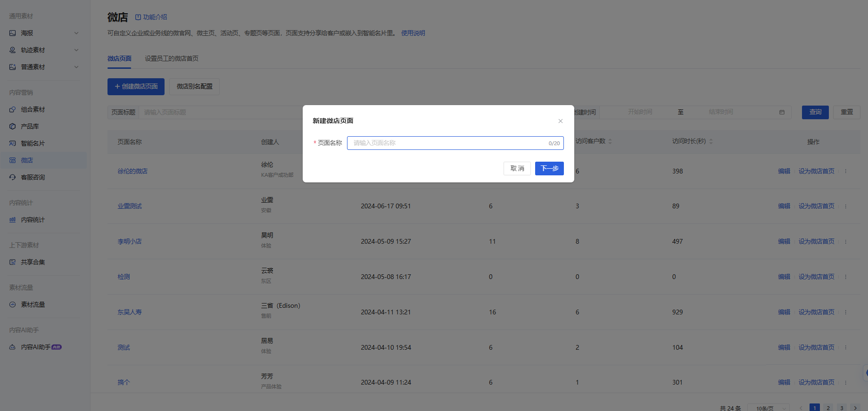Expand the 普通素材 submenu chevron
This screenshot has height=411, width=868.
point(76,67)
